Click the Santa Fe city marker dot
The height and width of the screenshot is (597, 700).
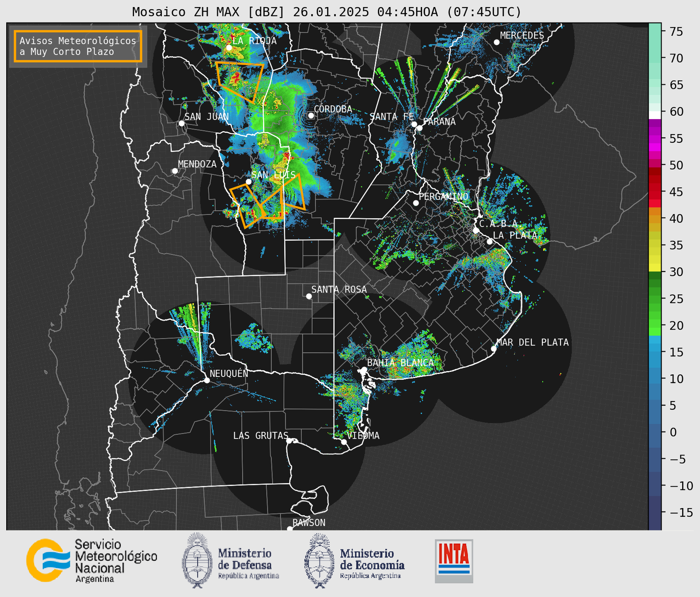(414, 124)
